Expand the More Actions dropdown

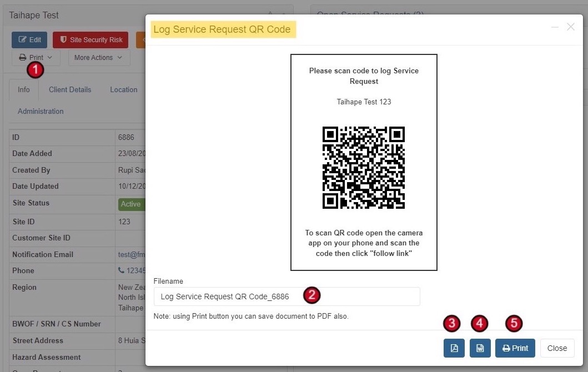(x=99, y=57)
